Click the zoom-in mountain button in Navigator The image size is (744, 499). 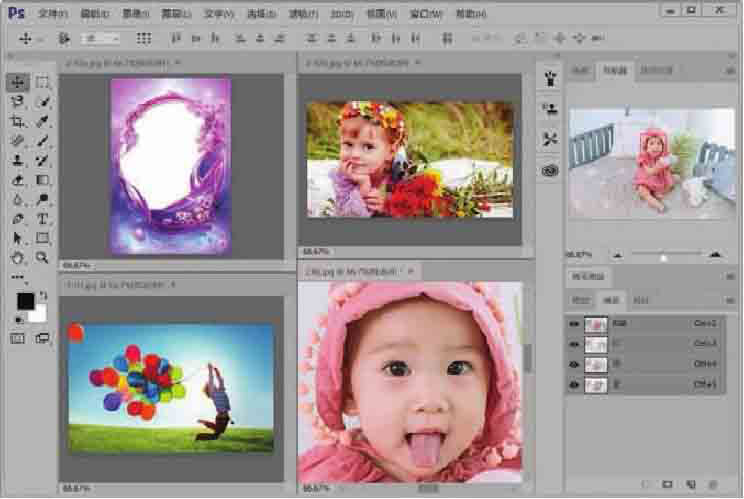(x=714, y=257)
